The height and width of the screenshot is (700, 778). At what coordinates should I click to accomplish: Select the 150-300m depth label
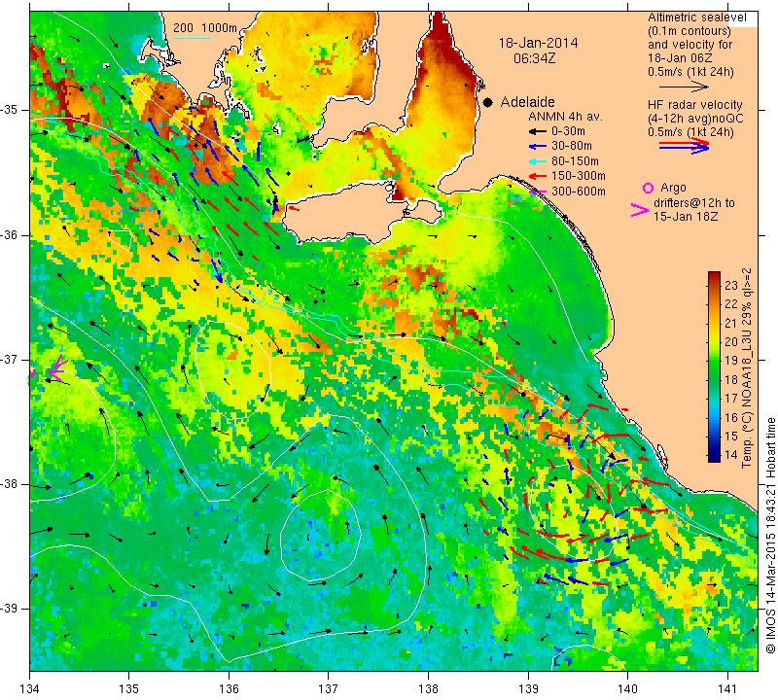[578, 176]
